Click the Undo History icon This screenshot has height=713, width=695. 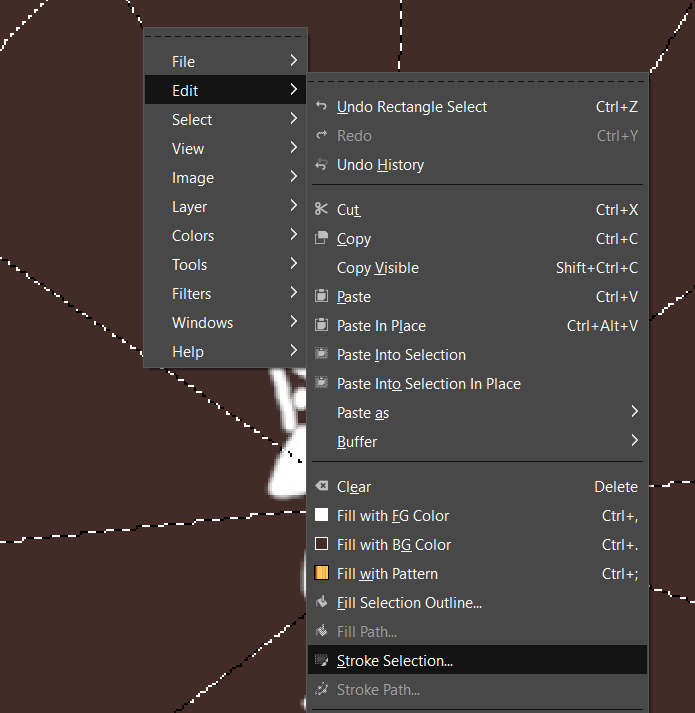coord(321,165)
